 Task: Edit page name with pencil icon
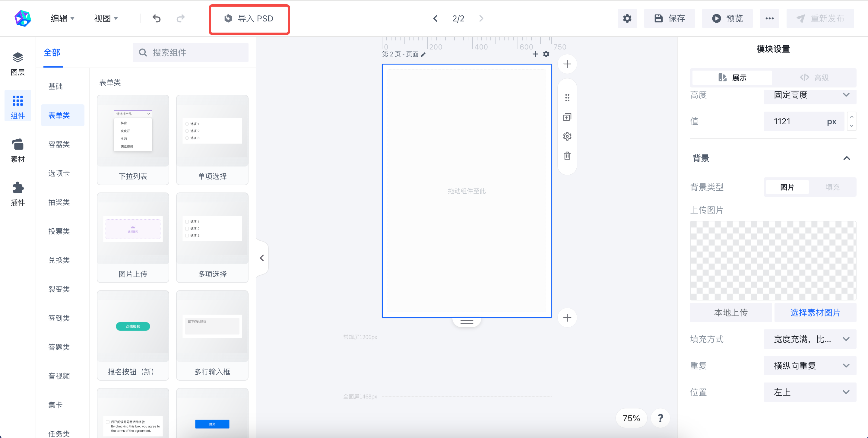(x=423, y=55)
